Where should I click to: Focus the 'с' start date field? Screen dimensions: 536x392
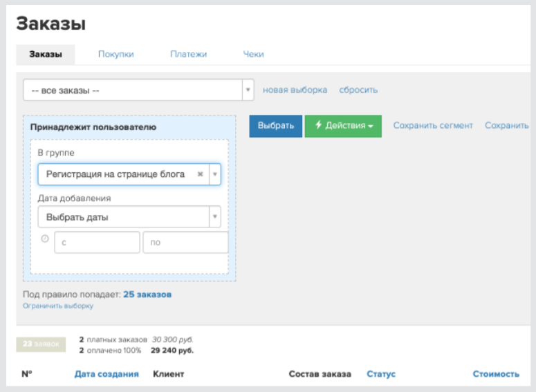(x=97, y=242)
